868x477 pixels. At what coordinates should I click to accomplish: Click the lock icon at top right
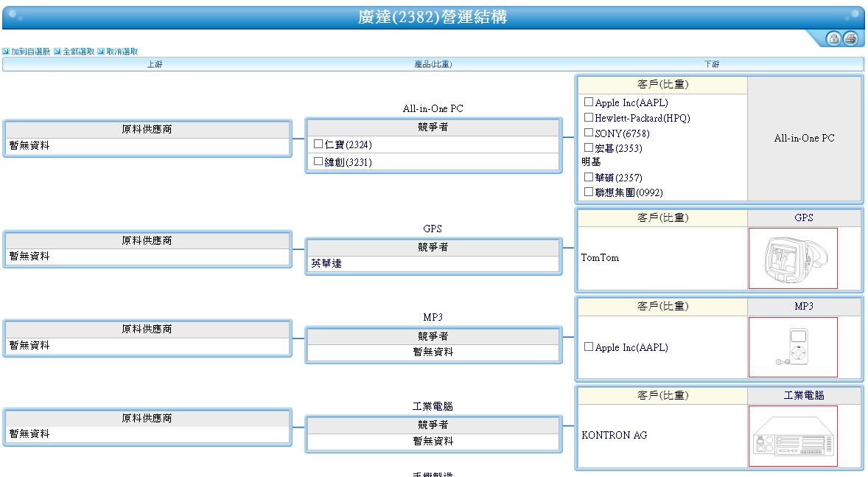pyautogui.click(x=833, y=38)
